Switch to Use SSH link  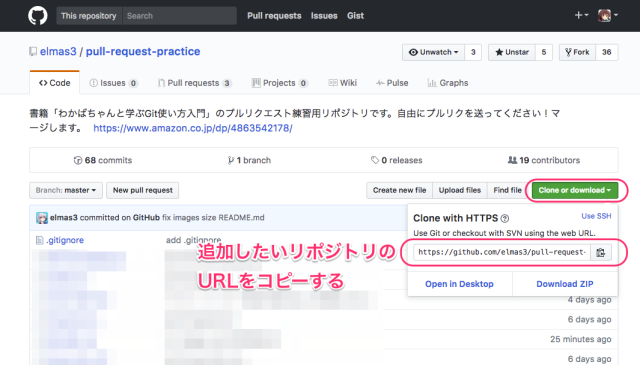click(596, 216)
